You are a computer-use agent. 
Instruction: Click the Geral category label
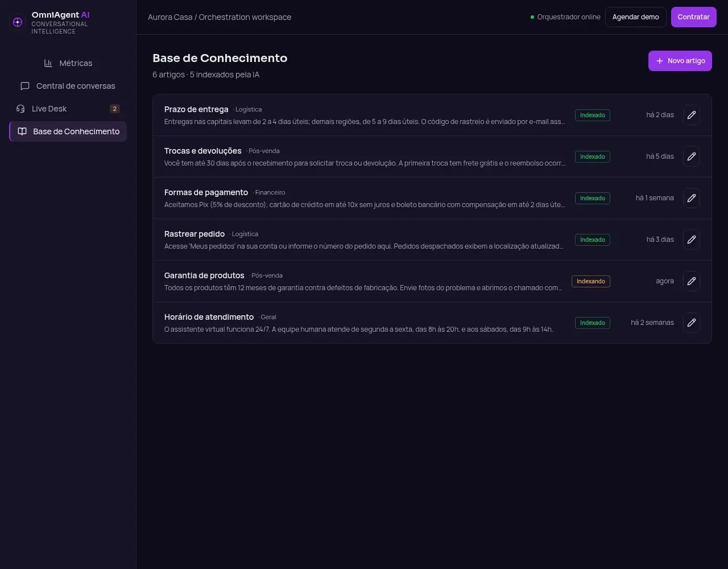[267, 318]
